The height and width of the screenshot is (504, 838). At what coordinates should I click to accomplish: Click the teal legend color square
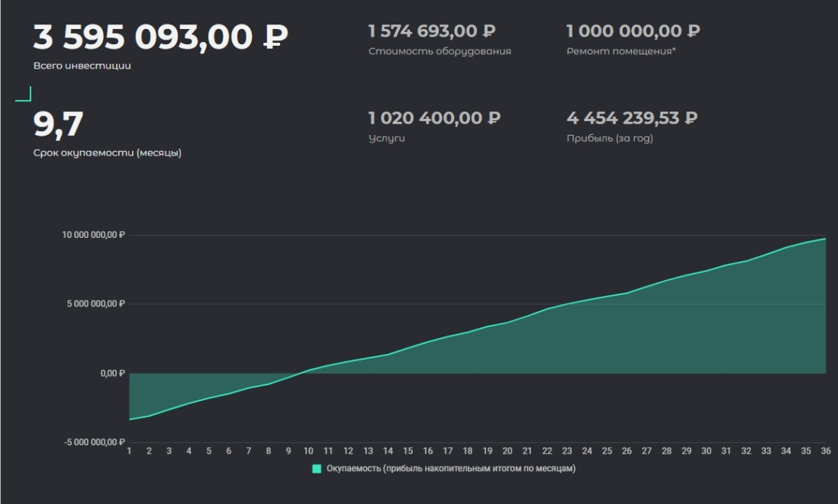coord(317,469)
